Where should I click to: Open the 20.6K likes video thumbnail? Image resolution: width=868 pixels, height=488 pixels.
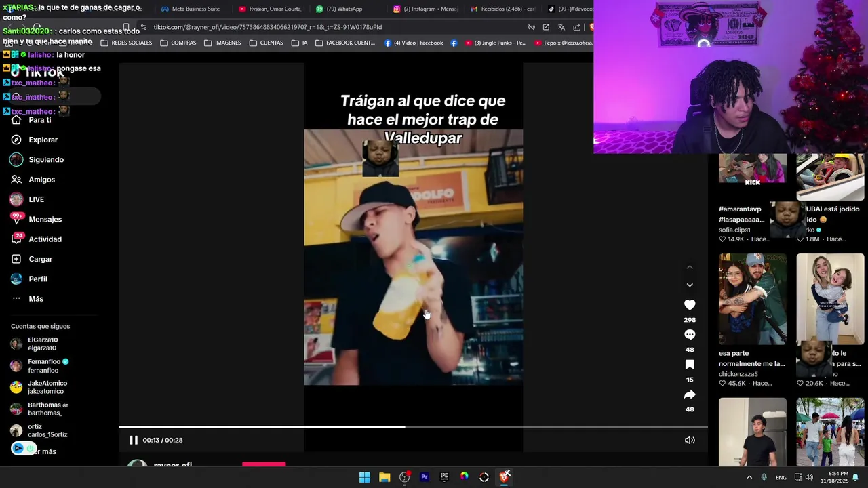pos(830,299)
